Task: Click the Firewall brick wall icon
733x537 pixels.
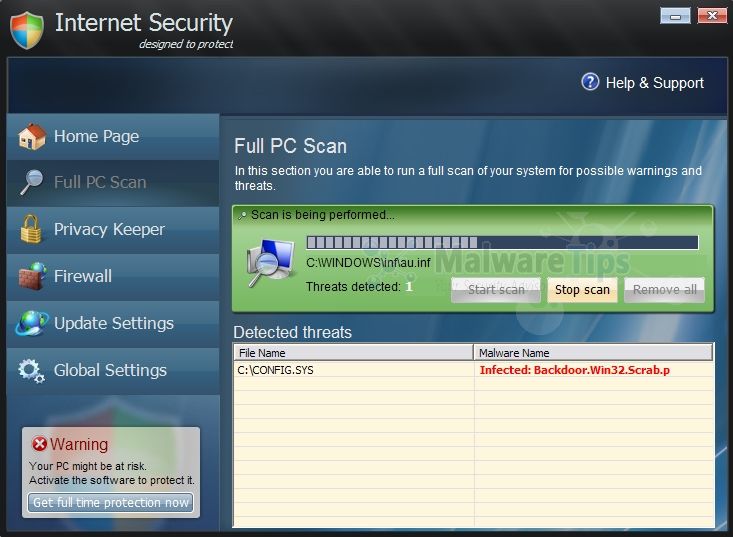Action: [x=31, y=276]
